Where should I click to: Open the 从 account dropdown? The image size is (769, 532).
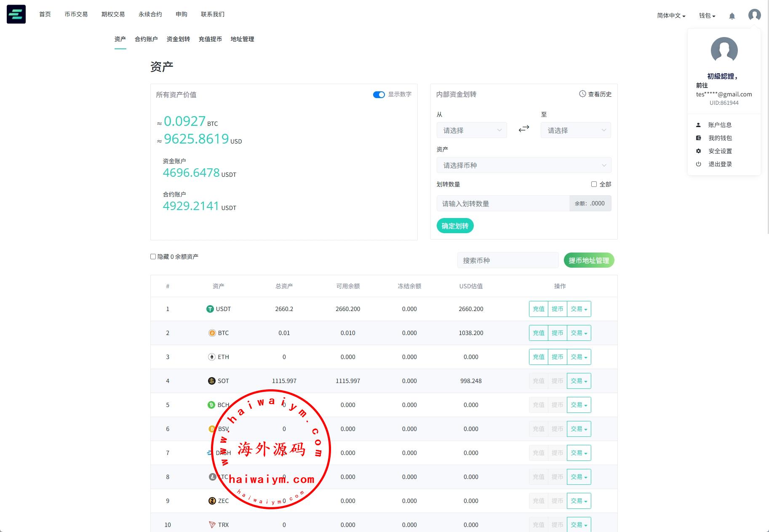[471, 130]
